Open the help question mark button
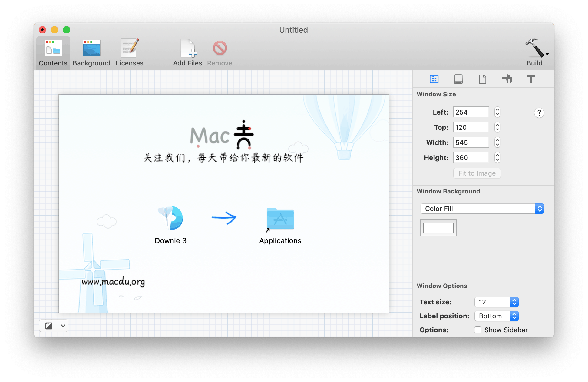Screen dimensions: 588x382 (x=539, y=113)
